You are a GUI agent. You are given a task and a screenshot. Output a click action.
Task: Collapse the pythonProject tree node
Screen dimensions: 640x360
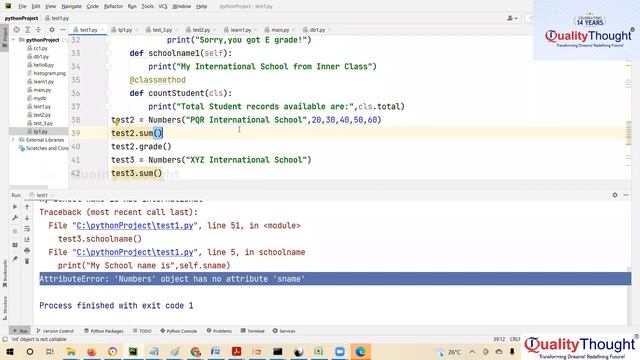coord(14,40)
